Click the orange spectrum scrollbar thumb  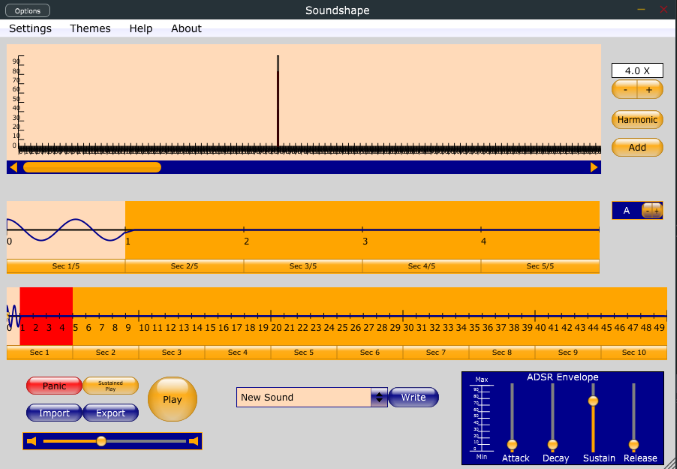coord(92,167)
